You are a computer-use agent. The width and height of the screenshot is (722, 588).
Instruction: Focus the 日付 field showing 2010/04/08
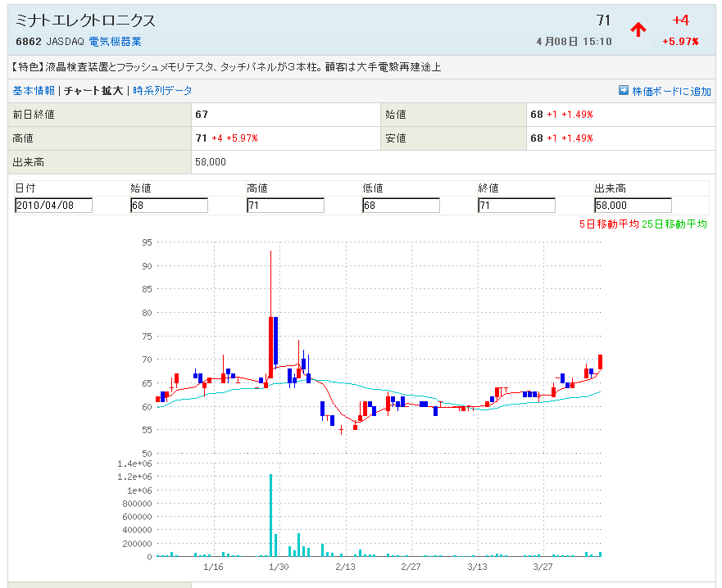(53, 206)
